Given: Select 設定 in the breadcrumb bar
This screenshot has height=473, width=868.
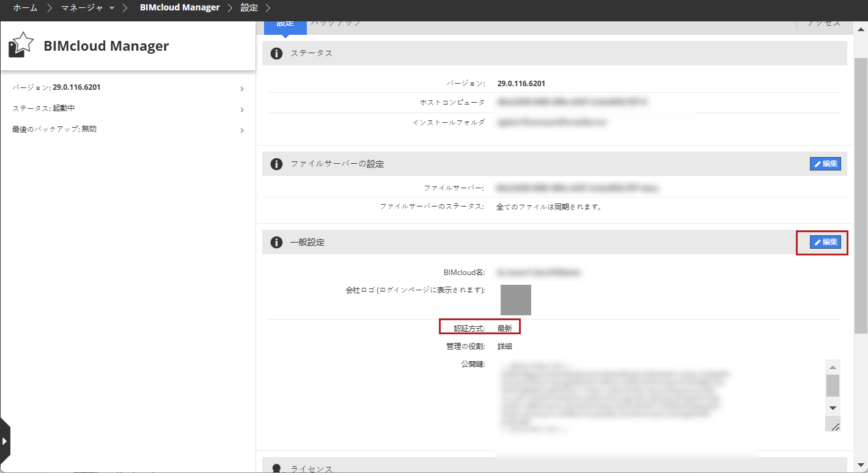Looking at the screenshot, I should coord(249,8).
